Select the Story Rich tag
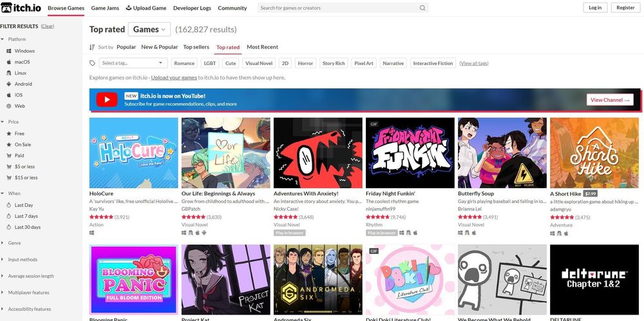 [334, 63]
